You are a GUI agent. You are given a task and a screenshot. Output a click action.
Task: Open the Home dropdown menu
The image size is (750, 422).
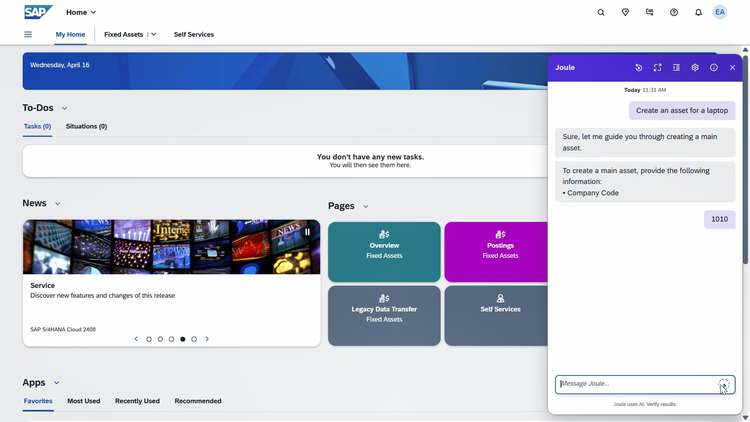coord(81,12)
